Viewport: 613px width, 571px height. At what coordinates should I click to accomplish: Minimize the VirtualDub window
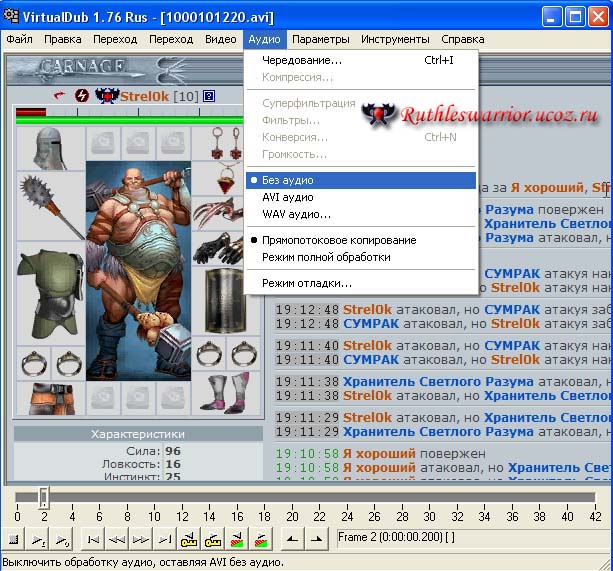coord(552,17)
